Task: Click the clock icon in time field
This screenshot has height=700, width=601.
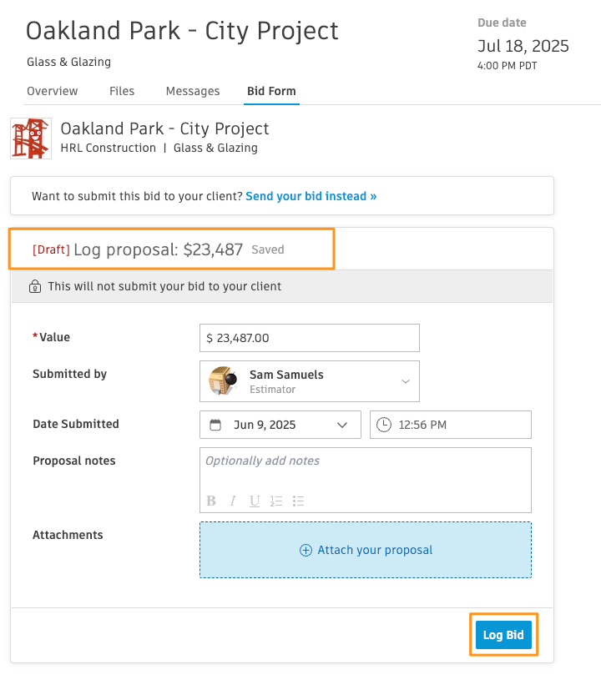Action: (x=384, y=425)
